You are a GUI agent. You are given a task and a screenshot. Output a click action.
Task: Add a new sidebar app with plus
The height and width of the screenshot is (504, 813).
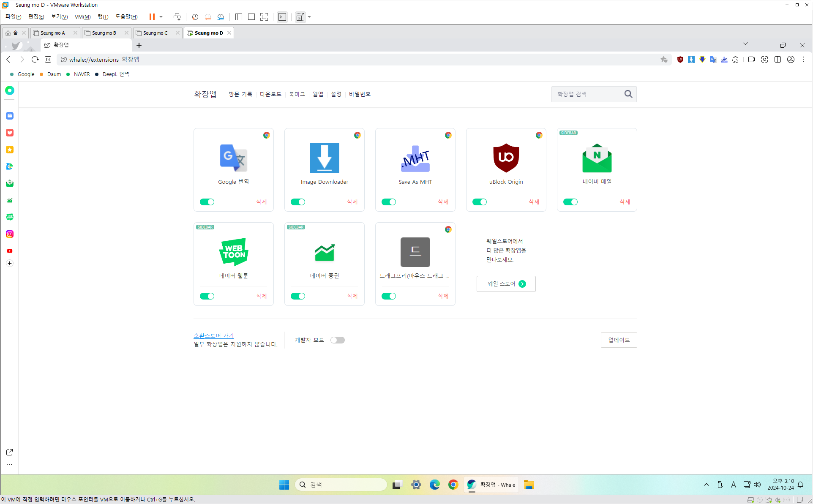(x=10, y=263)
